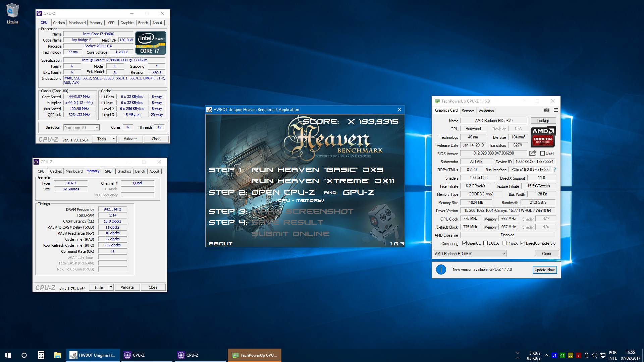Open the AMD Radeon HD 5670 GPU selector dropdown

tap(470, 254)
